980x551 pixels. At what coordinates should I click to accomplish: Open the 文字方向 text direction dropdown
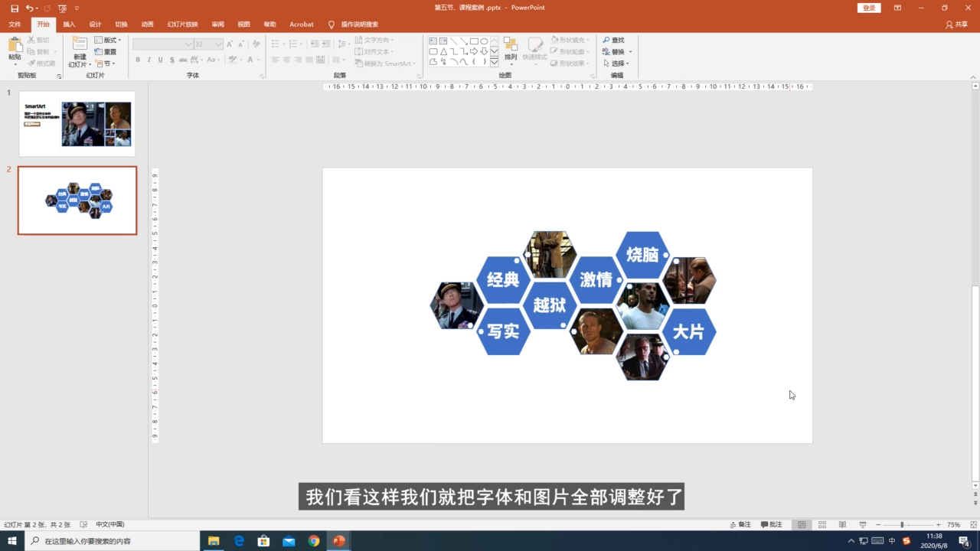[375, 40]
